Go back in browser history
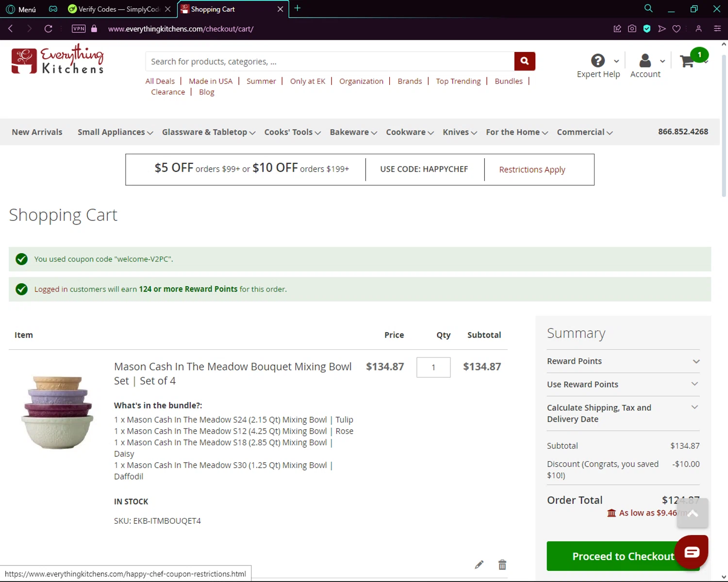The height and width of the screenshot is (582, 728). point(10,29)
